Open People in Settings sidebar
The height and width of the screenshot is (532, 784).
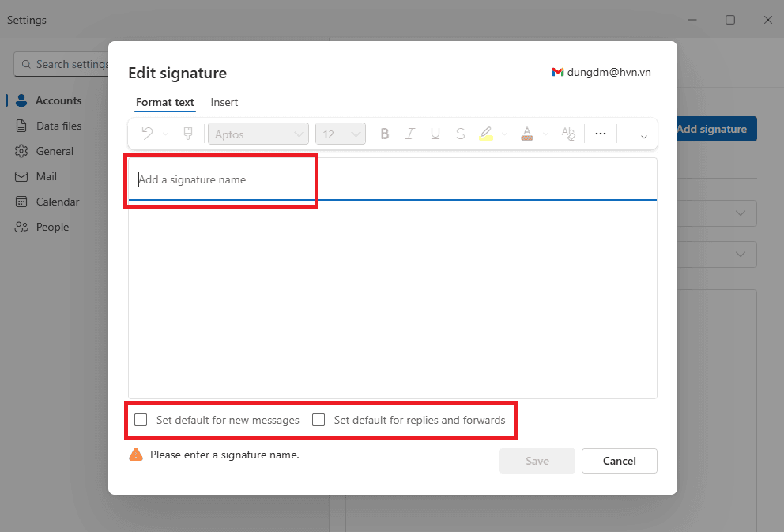click(x=52, y=227)
